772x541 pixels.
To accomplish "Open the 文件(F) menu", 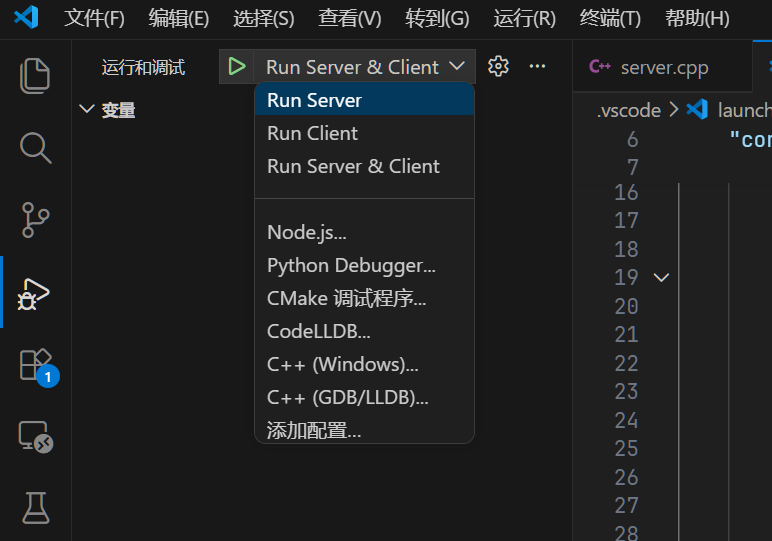I will 94,18.
